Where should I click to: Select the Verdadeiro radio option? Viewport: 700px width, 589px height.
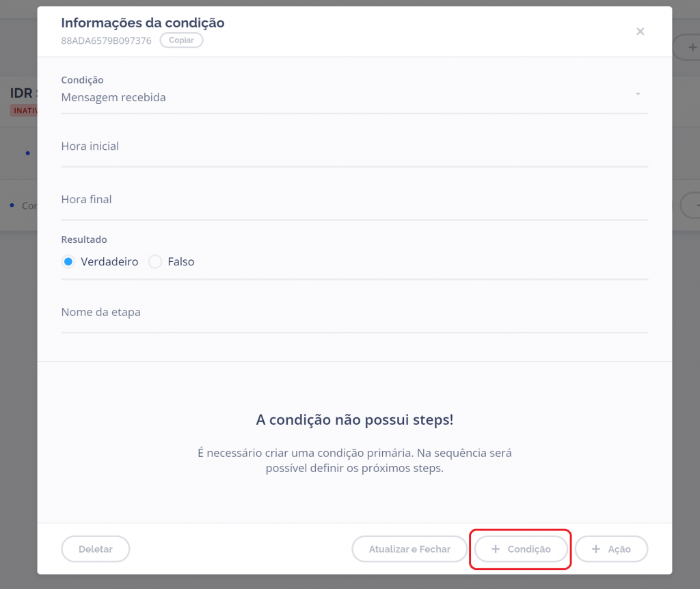(68, 262)
